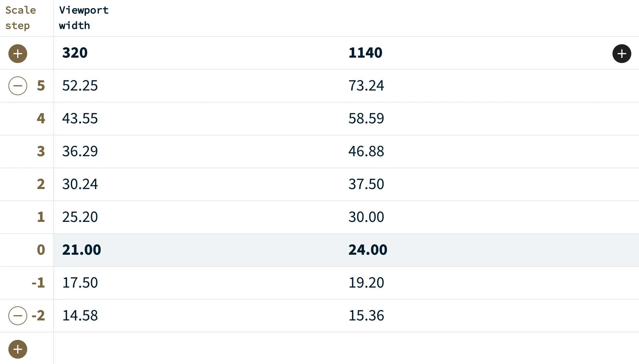Click the Scale step column header
Image resolution: width=639 pixels, height=364 pixels.
coord(20,18)
